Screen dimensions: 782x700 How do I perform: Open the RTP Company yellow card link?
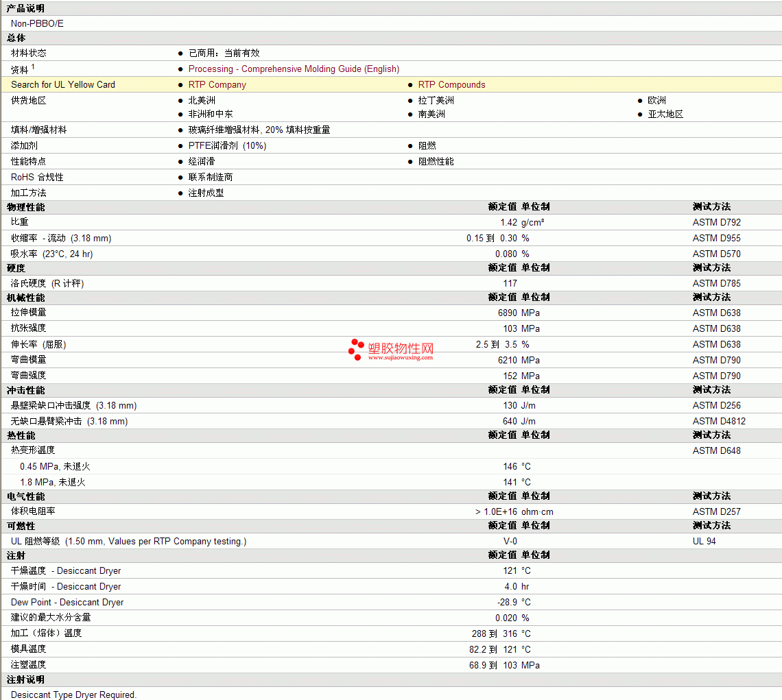(217, 85)
